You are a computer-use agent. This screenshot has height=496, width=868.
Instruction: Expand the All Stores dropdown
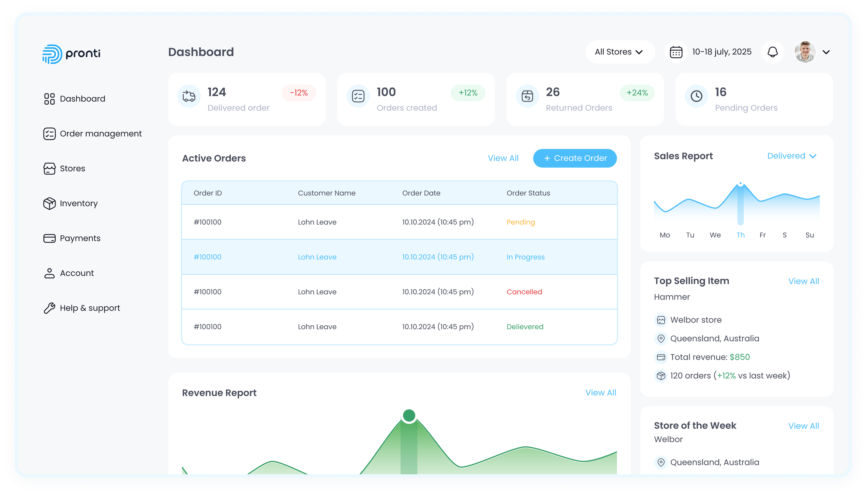tap(619, 52)
